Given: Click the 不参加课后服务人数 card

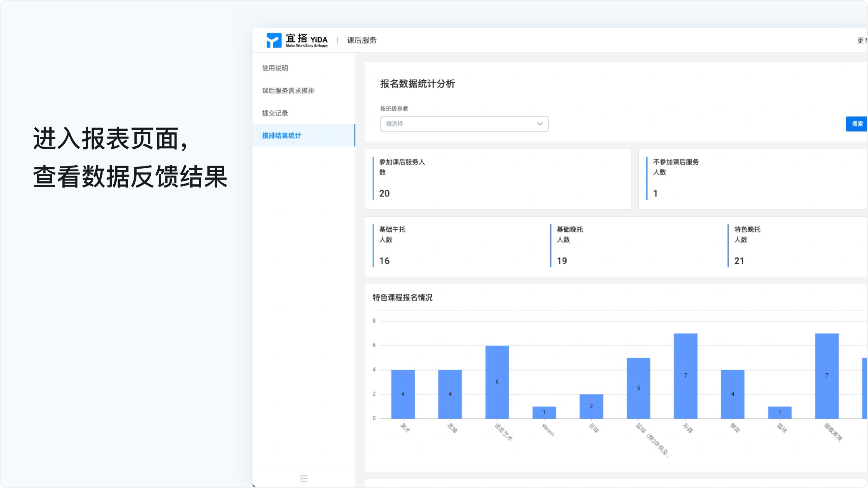Looking at the screenshot, I should pyautogui.click(x=753, y=179).
